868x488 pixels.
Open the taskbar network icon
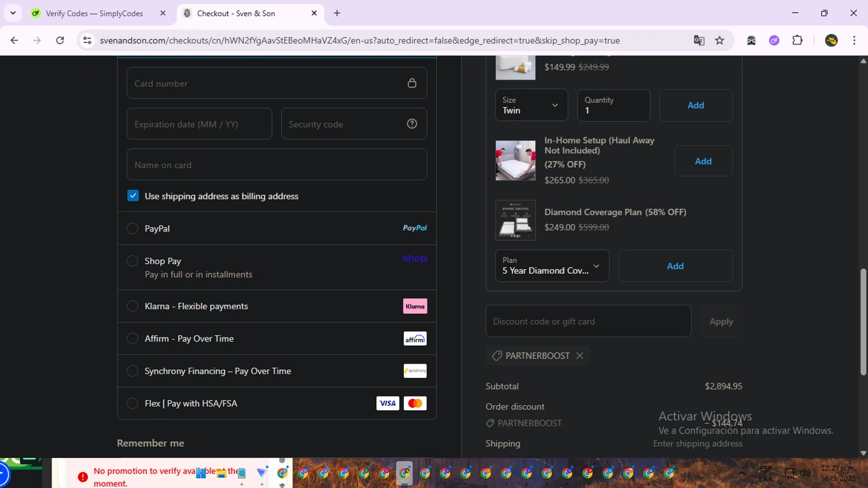(790, 474)
